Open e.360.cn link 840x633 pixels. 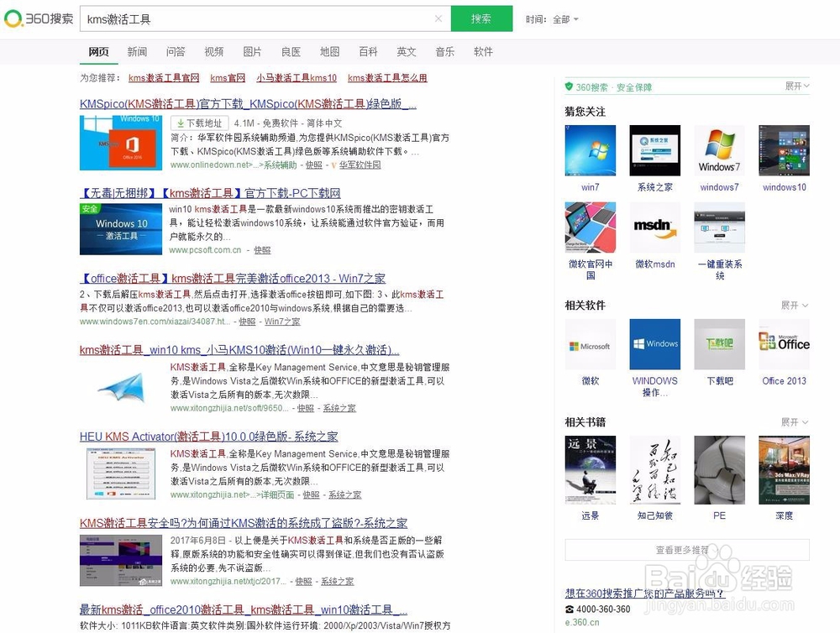point(582,622)
